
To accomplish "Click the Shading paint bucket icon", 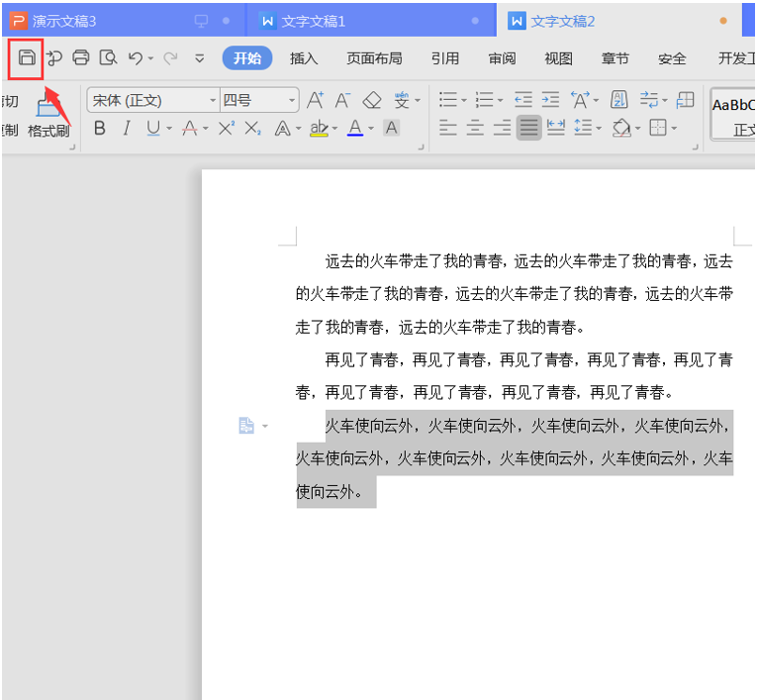I will (x=621, y=129).
